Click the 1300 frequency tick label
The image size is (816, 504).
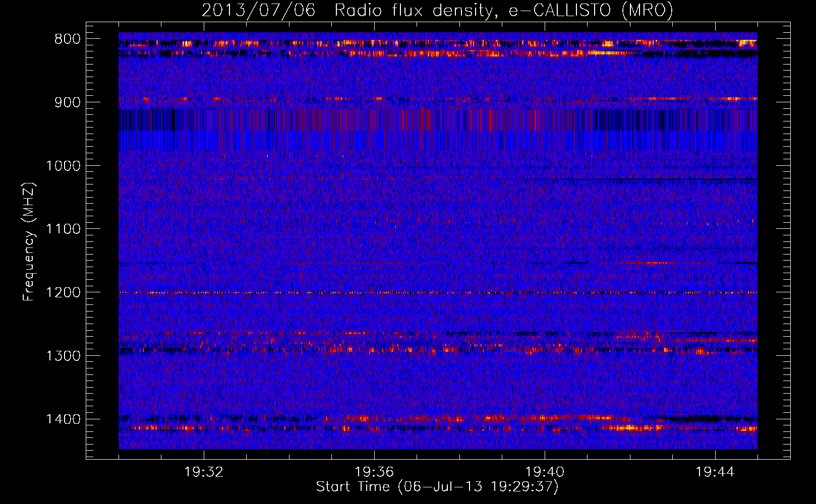tap(63, 356)
